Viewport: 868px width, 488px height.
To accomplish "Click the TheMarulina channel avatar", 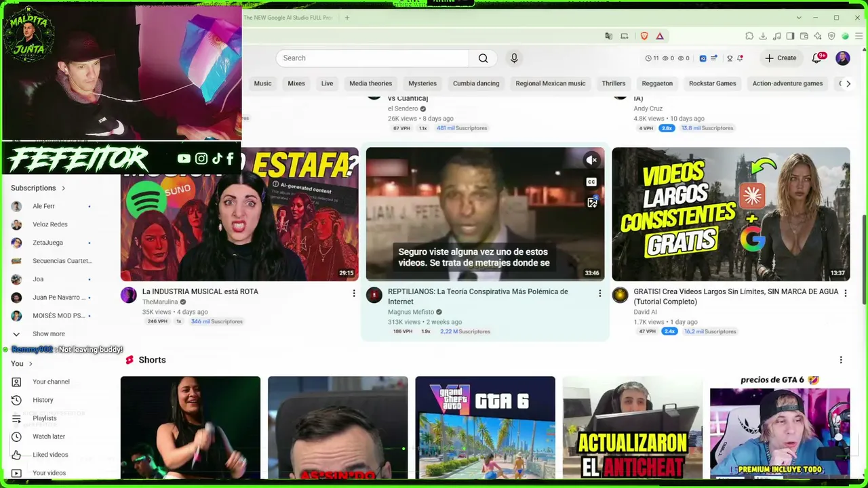I will (128, 295).
